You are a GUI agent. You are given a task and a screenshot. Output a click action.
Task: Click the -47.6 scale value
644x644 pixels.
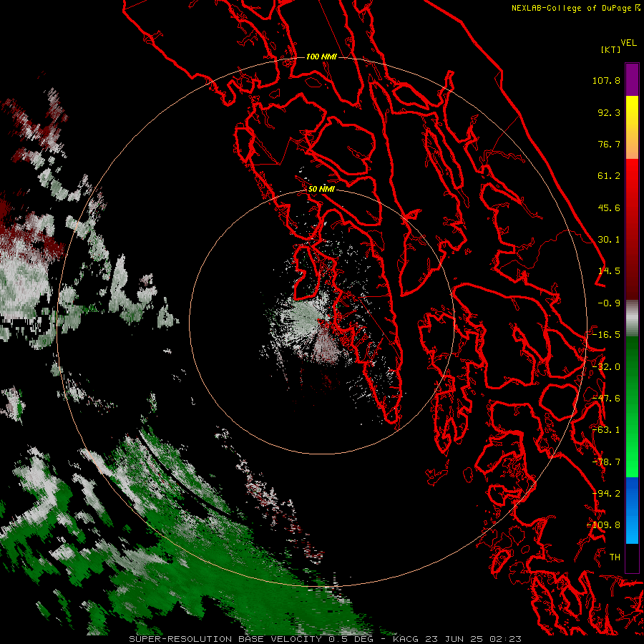pyautogui.click(x=606, y=399)
